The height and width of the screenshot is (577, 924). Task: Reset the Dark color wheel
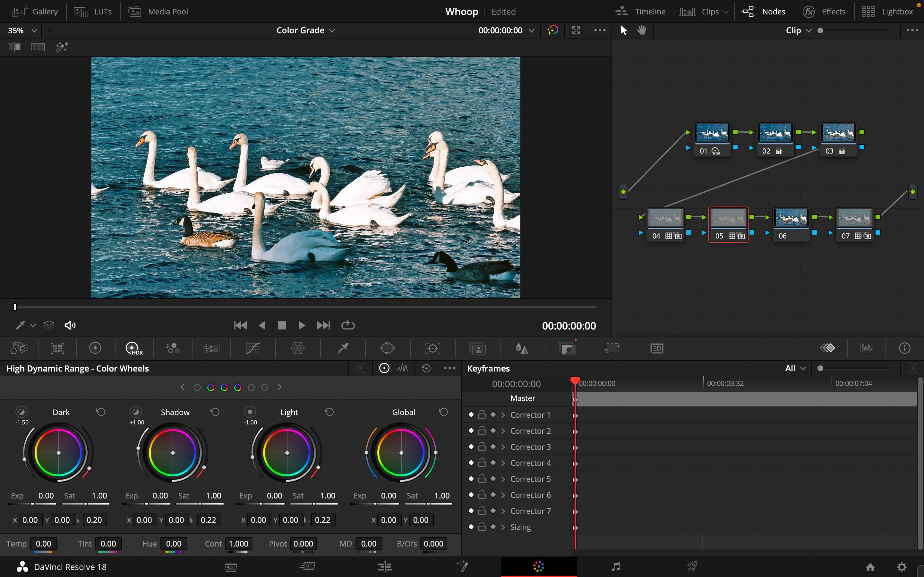pyautogui.click(x=101, y=412)
